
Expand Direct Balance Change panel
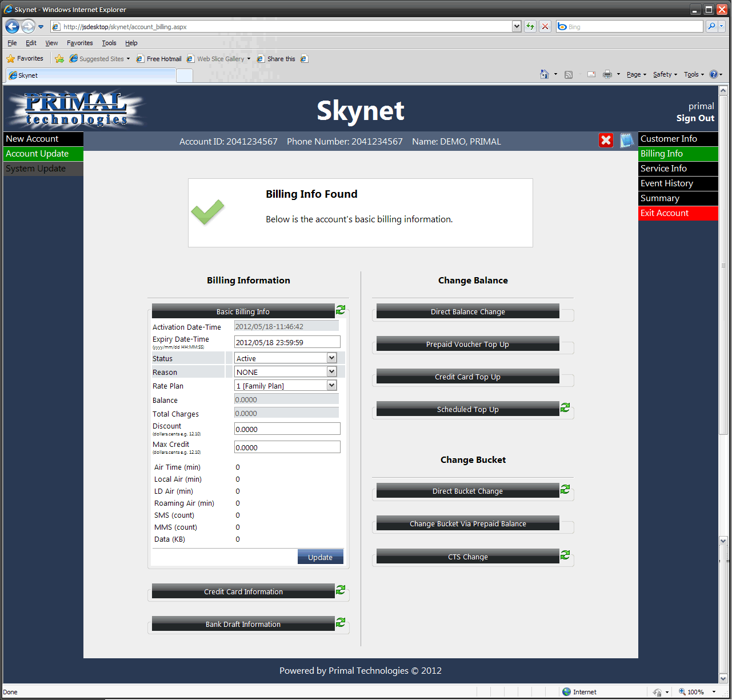[467, 311]
